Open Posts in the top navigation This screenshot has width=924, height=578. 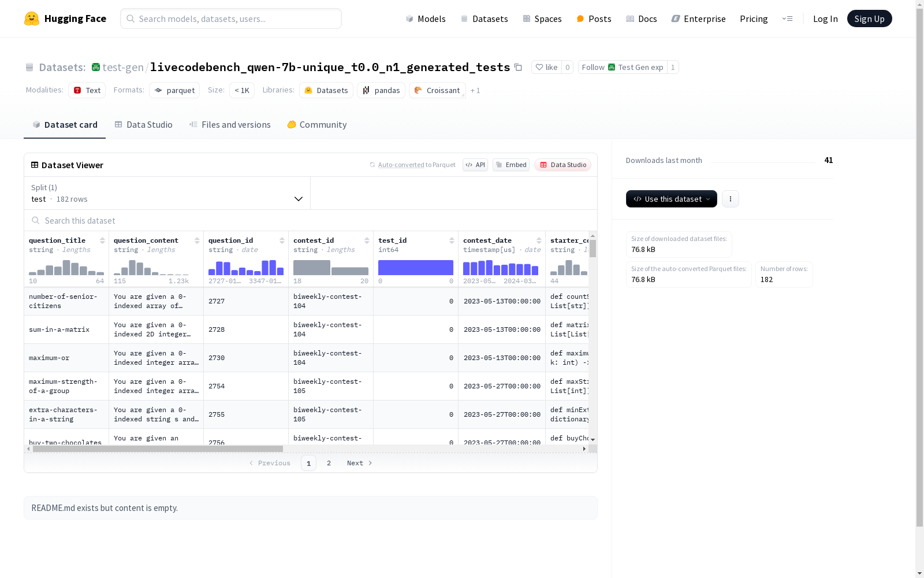point(594,18)
